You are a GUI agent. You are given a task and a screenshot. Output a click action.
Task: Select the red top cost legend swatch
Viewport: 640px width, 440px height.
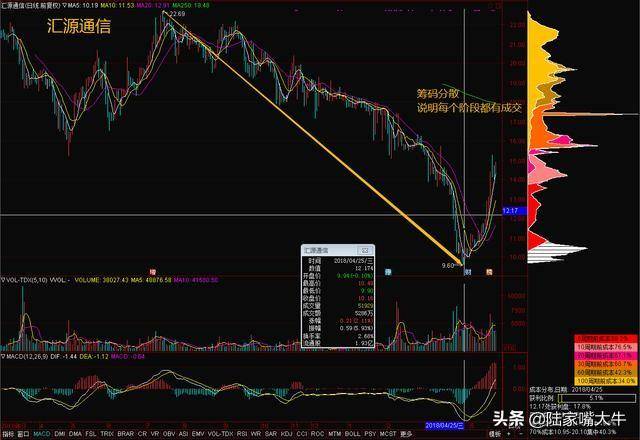click(x=606, y=338)
